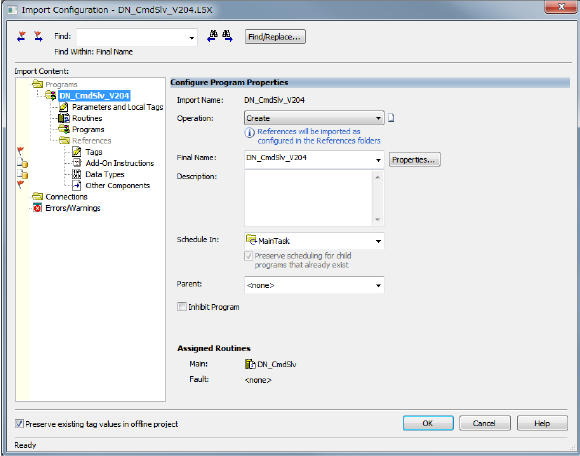Click the Errors/Warnings red icon

(x=37, y=208)
